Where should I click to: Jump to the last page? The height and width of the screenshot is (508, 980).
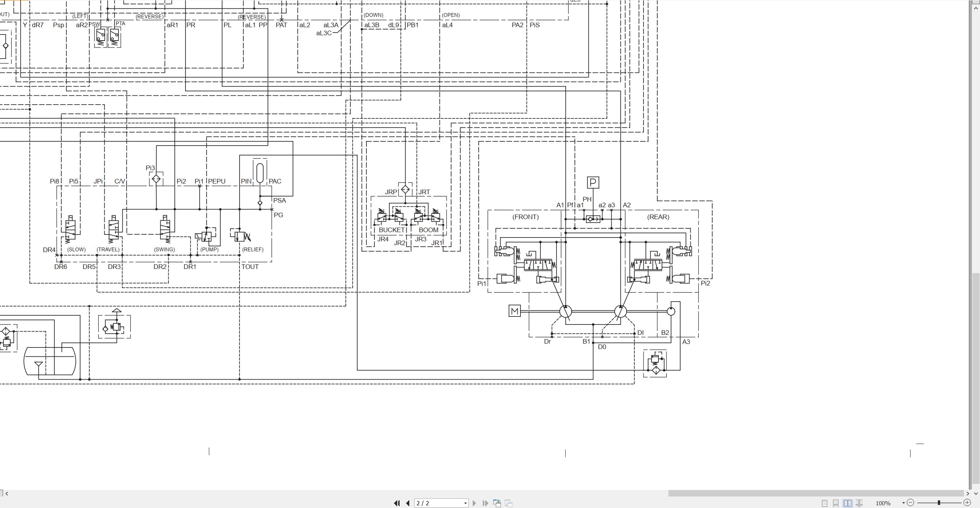485,503
